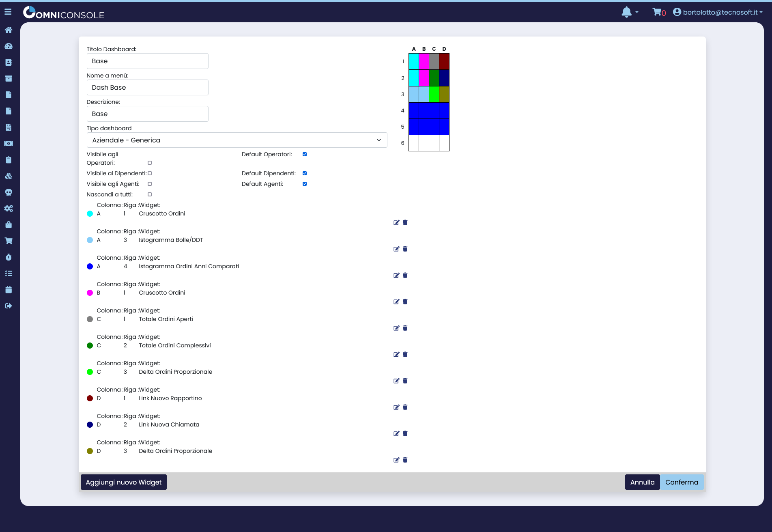Open the bortolotto@tecnosoft.it account menu

pos(717,12)
